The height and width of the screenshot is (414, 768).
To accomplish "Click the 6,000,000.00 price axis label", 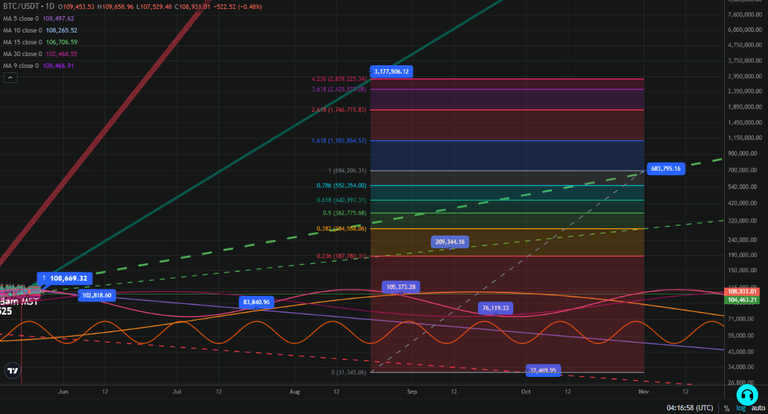I will [744, 29].
